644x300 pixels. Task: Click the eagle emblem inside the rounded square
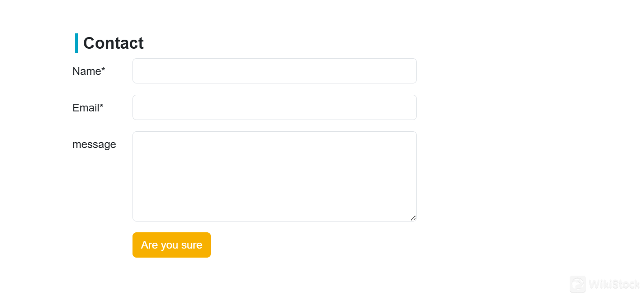(x=577, y=284)
